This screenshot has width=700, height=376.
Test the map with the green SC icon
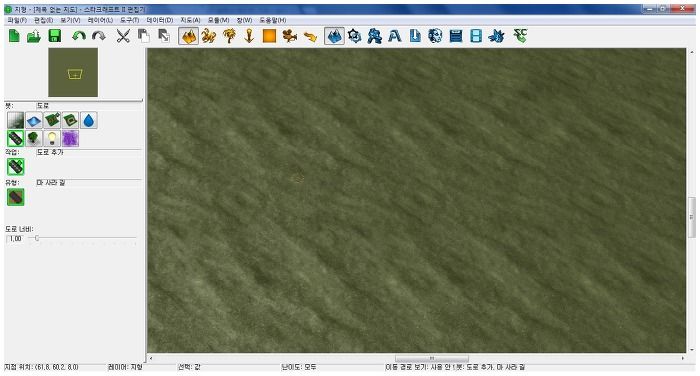point(521,36)
